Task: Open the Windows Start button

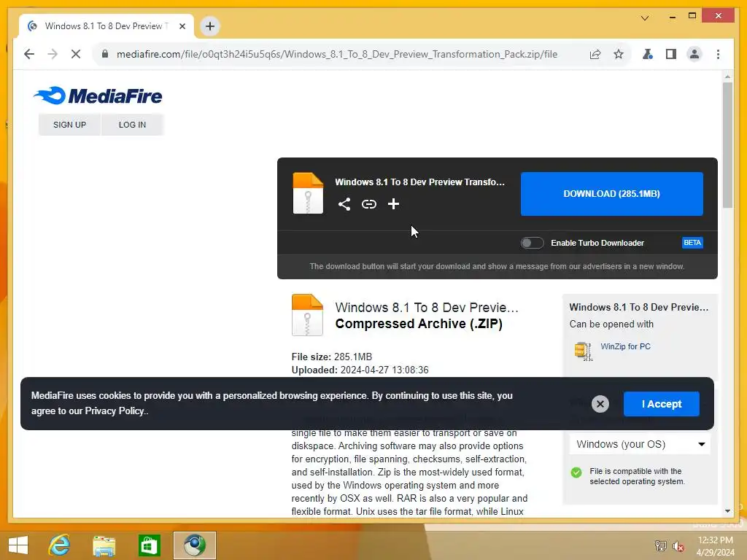Action: pos(18,545)
